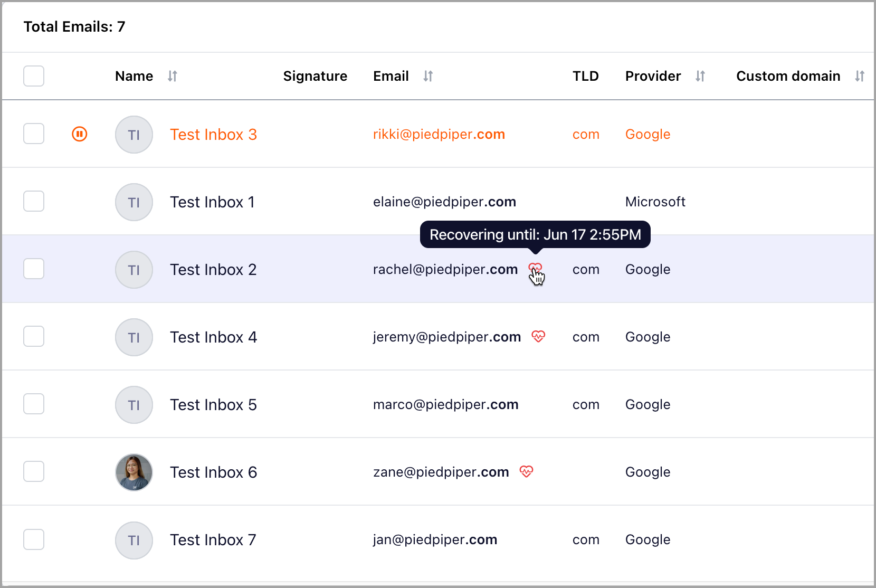The width and height of the screenshot is (876, 588).
Task: Click the paused status icon for Test Inbox 3
Action: click(80, 134)
